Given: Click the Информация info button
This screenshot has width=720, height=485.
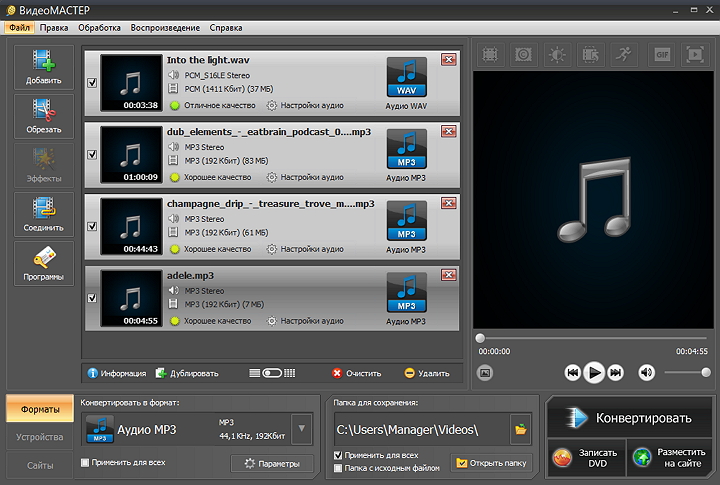Looking at the screenshot, I should [117, 373].
